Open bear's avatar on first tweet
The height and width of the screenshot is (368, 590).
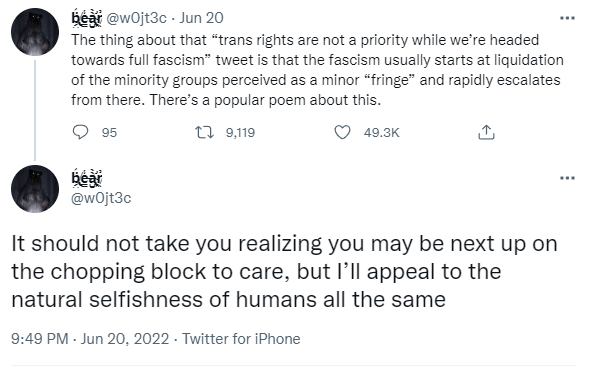pos(35,32)
